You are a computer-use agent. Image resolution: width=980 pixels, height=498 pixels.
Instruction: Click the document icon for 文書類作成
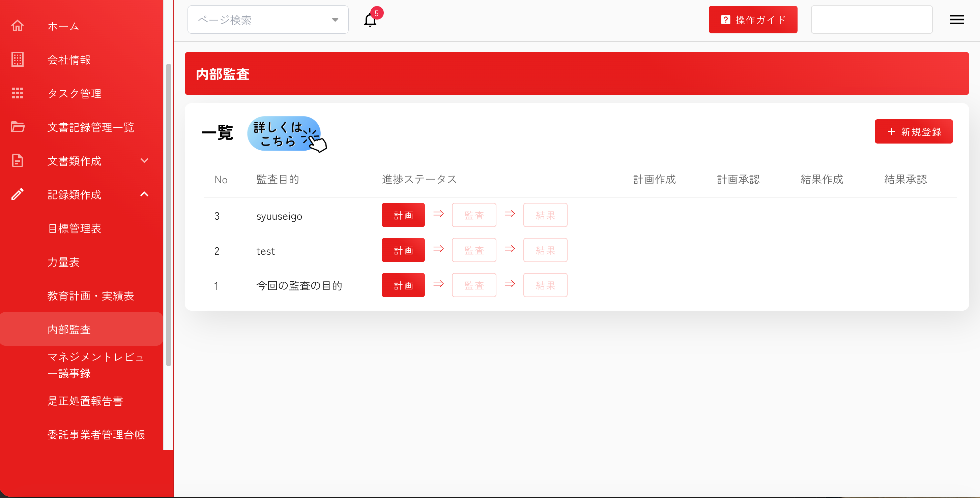18,160
